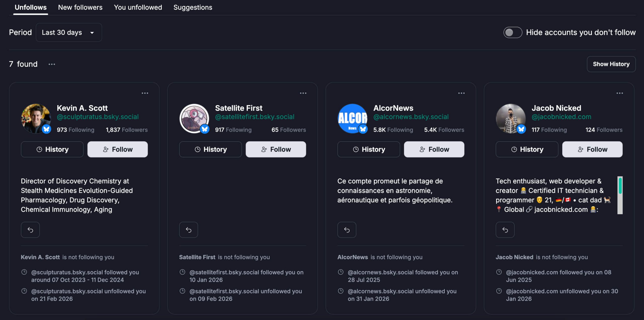Click Kevin A. Scott's profile avatar

pos(36,118)
